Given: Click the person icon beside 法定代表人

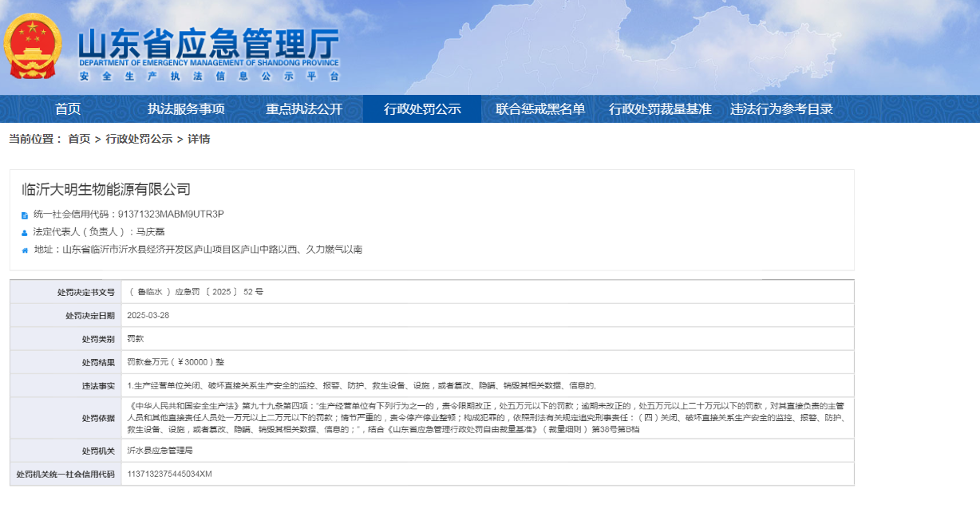Looking at the screenshot, I should [25, 232].
